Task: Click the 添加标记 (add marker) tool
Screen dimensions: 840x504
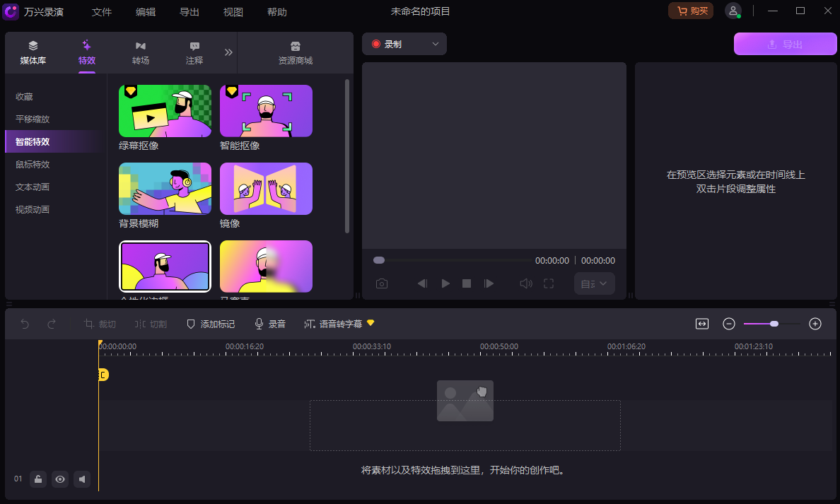Action: point(211,323)
